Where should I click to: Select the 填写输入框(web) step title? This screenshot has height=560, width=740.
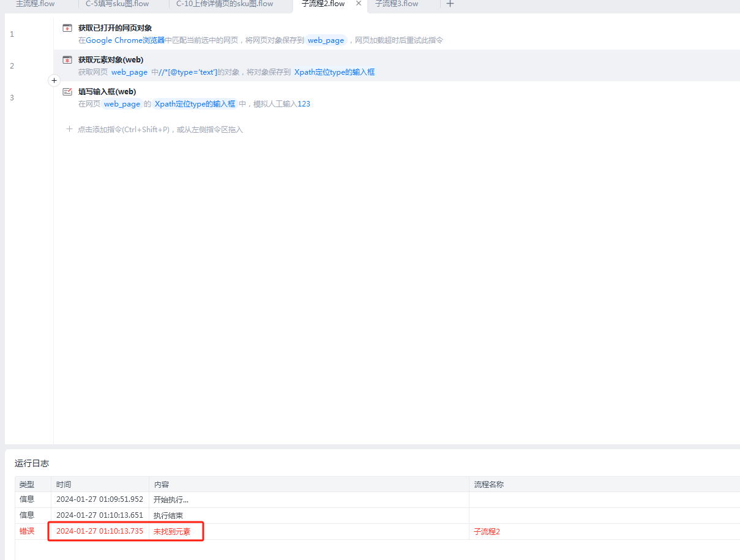pos(107,92)
